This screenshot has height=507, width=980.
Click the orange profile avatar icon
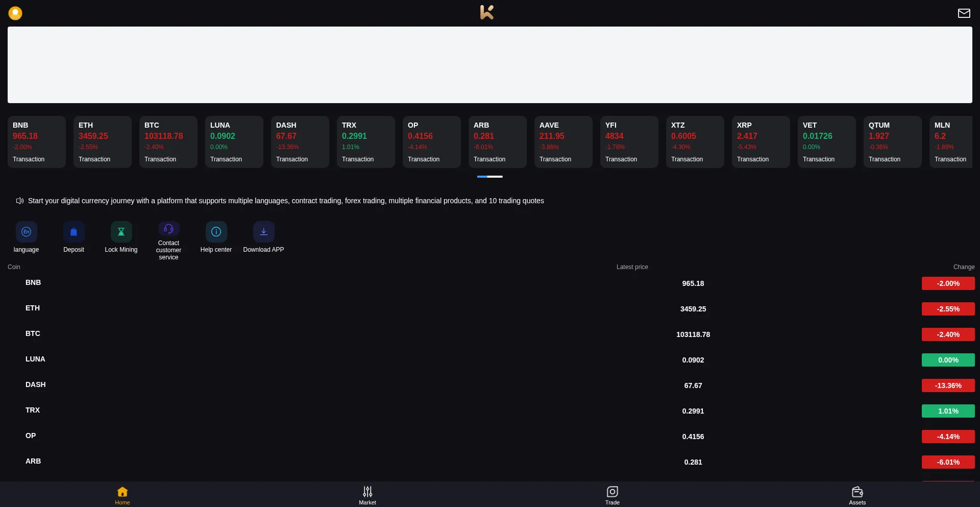pyautogui.click(x=15, y=13)
